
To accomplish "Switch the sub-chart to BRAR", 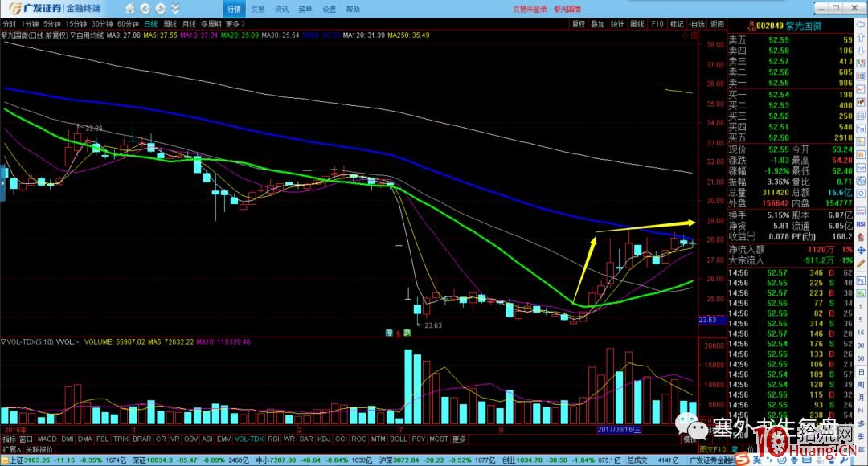I will point(141,439).
